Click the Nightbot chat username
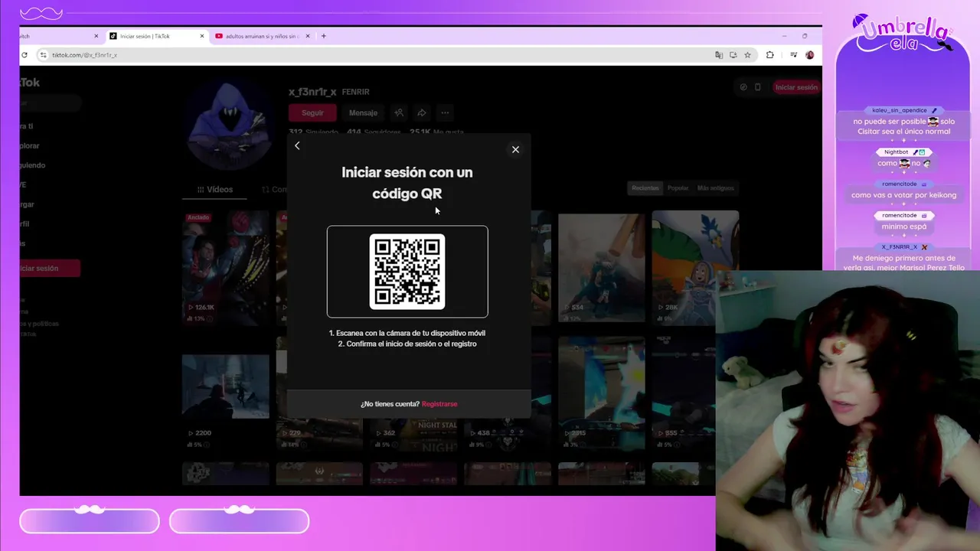The height and width of the screenshot is (551, 980). coord(897,152)
